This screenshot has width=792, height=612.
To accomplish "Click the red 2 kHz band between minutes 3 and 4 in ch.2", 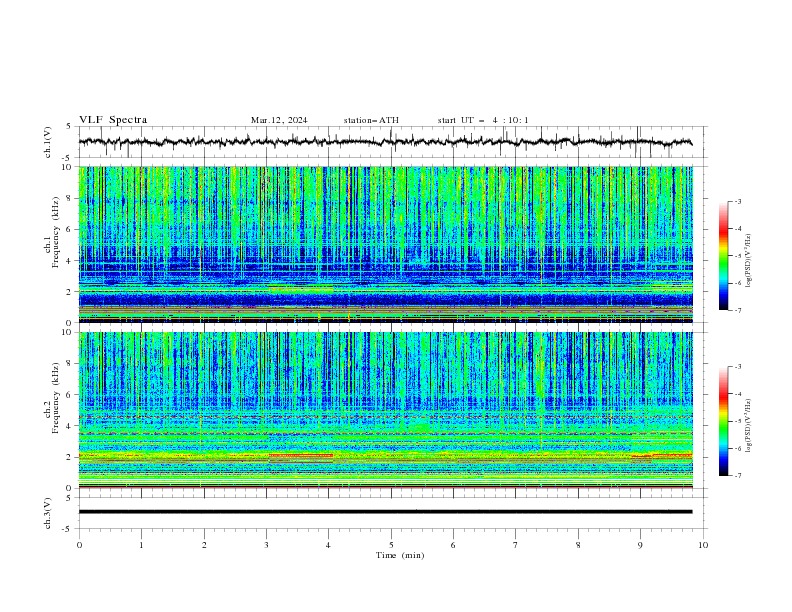I will [x=301, y=455].
